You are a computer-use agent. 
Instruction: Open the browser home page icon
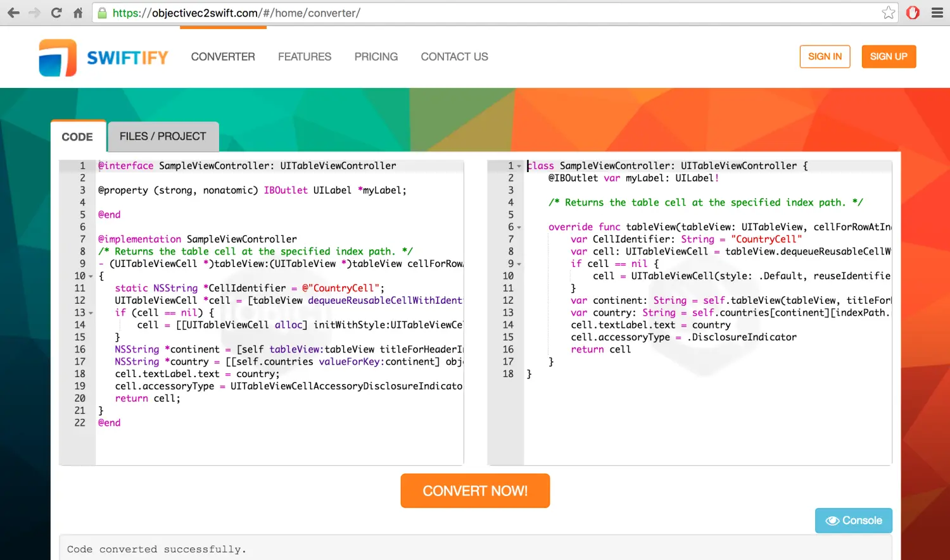(78, 13)
